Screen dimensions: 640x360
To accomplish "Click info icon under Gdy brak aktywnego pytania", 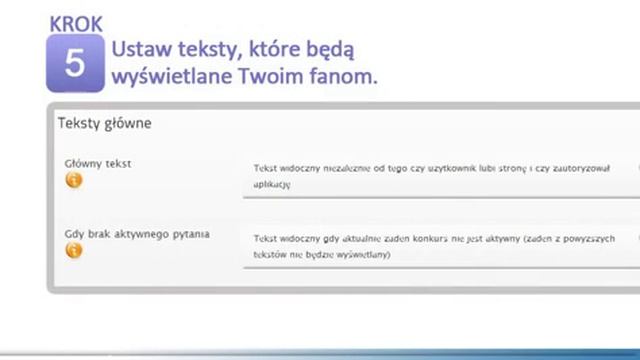I will [74, 250].
